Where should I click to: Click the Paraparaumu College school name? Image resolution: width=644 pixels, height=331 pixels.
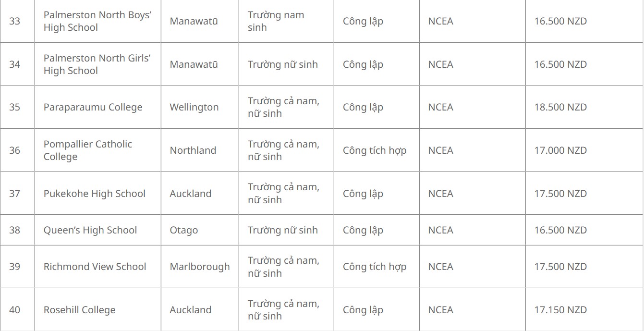pos(93,107)
